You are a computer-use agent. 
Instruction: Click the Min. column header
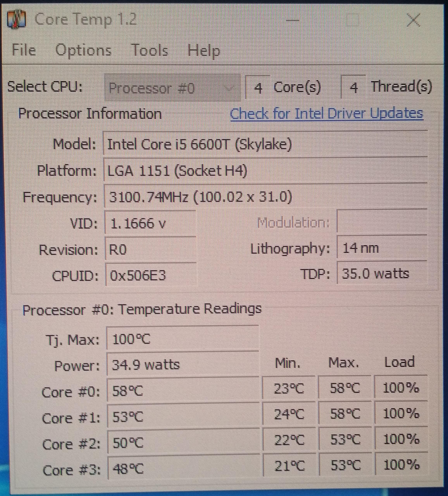pyautogui.click(x=288, y=363)
